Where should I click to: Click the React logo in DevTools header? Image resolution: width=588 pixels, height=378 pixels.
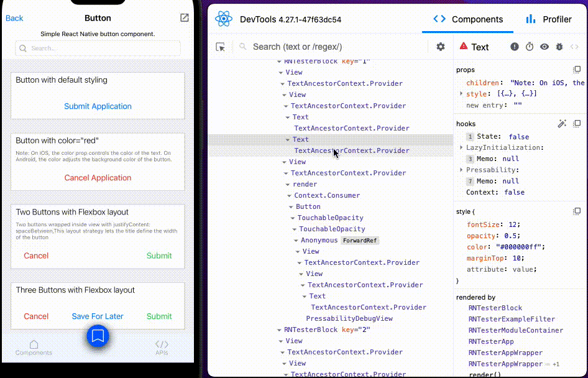point(224,19)
